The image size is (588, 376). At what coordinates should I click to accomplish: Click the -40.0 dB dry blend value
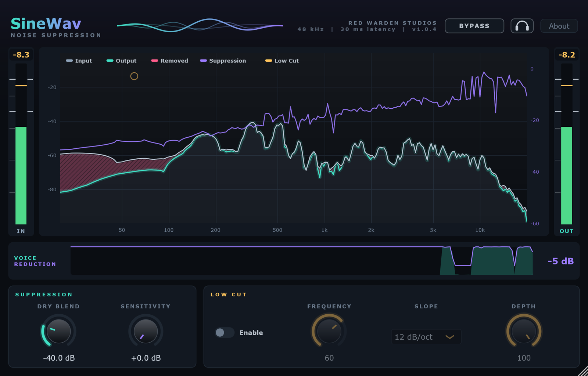coord(59,358)
